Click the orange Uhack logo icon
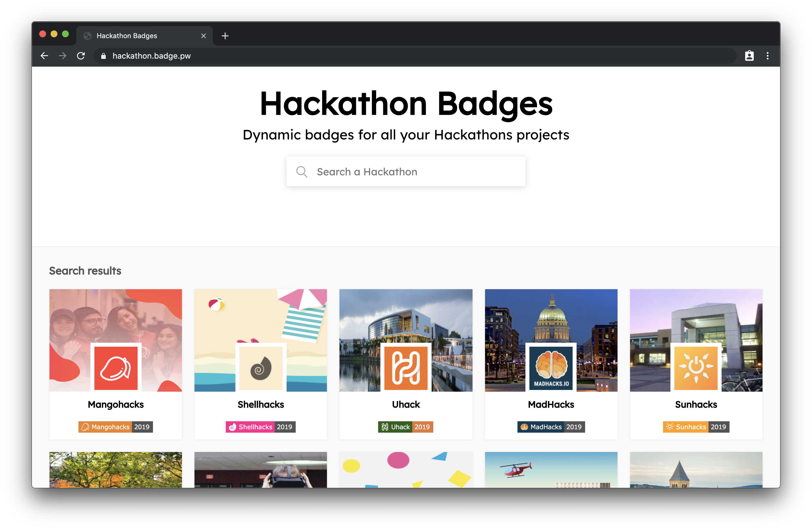 pos(406,368)
